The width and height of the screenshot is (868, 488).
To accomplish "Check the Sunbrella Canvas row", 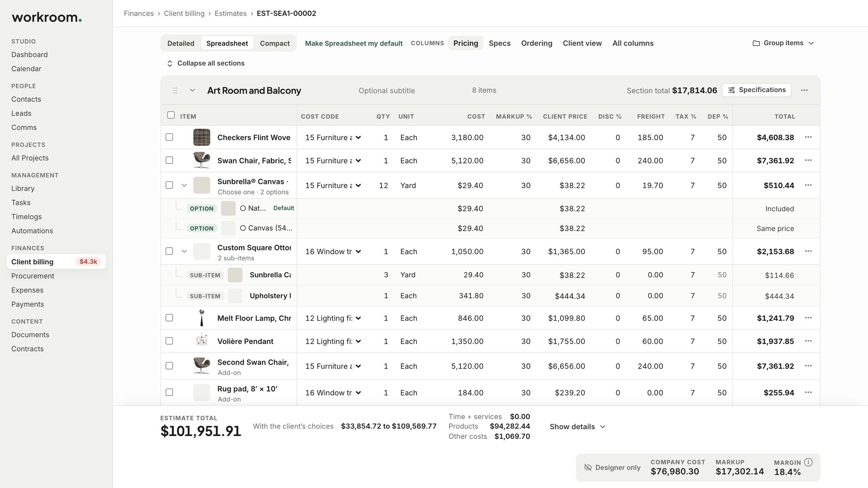I will click(x=169, y=185).
